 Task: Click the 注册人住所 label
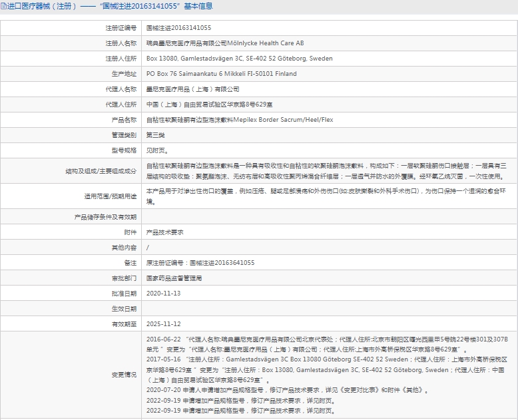point(121,59)
